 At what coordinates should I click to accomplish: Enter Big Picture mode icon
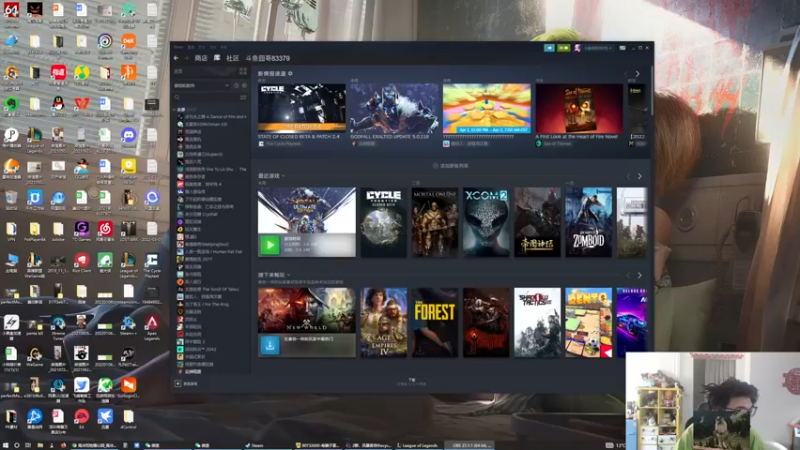622,48
